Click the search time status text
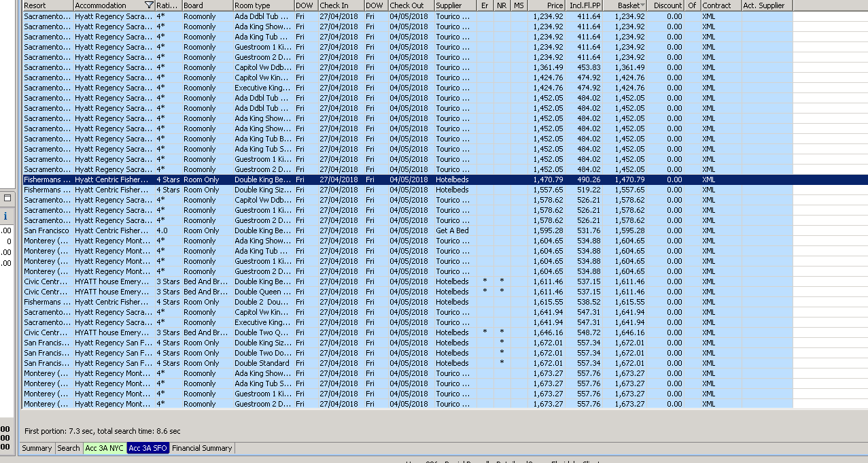This screenshot has height=463, width=868. 103,431
